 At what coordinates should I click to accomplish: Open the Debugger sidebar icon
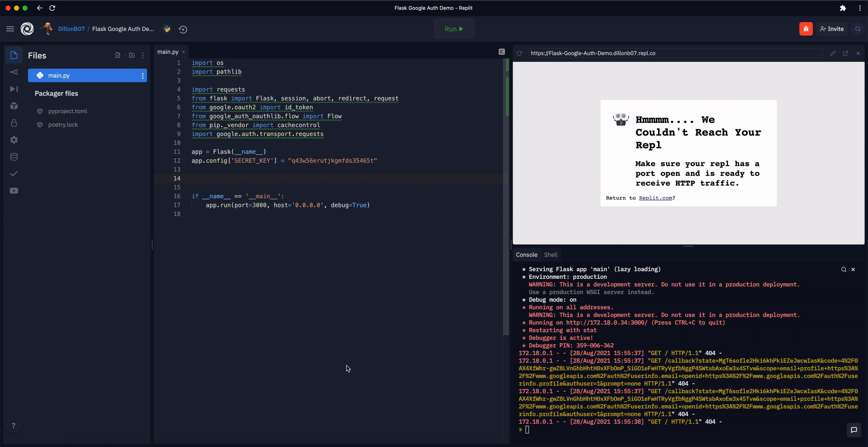[x=14, y=89]
